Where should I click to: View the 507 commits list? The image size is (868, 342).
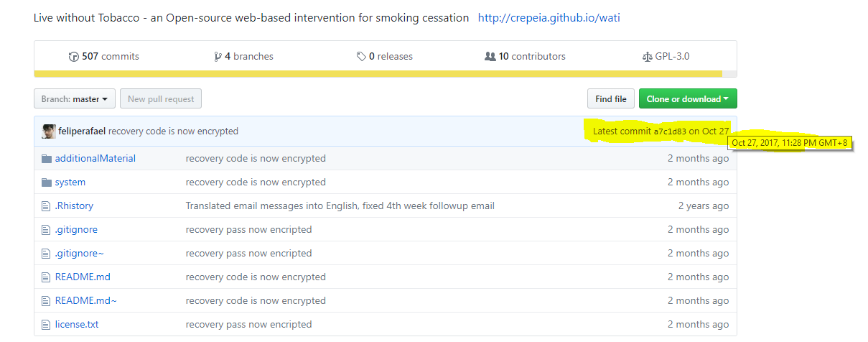110,56
